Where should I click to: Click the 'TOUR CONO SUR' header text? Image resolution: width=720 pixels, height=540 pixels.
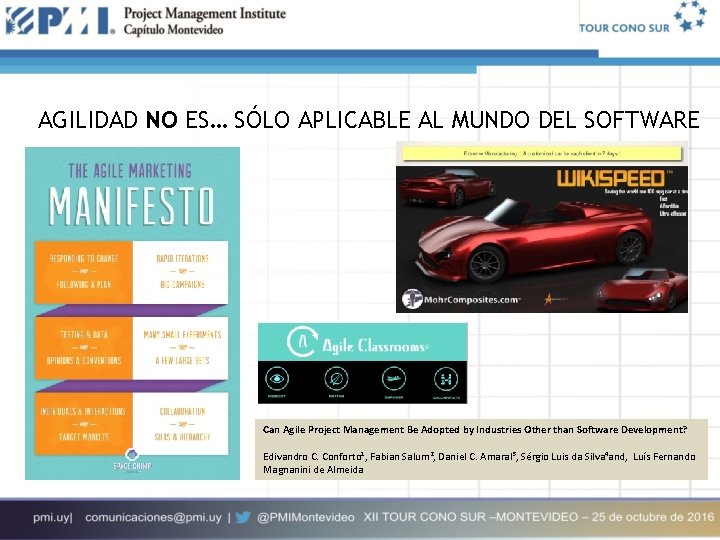pos(624,28)
